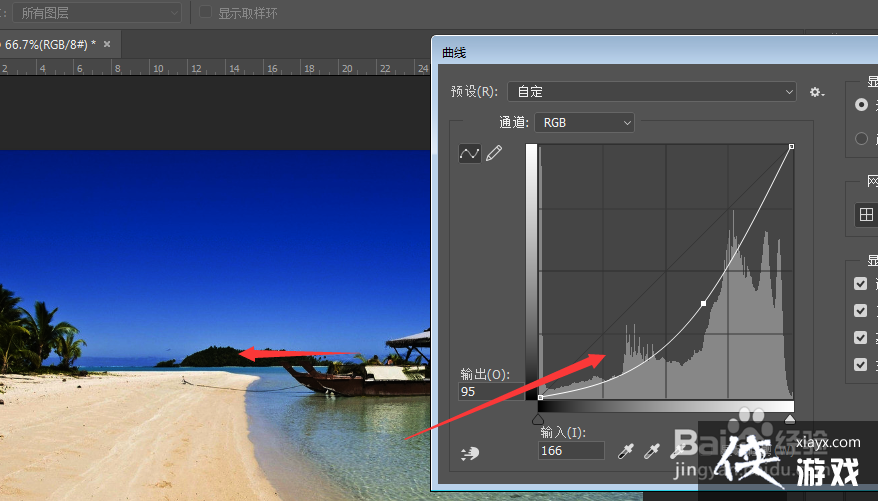878x501 pixels.
Task: Click the 输入 input value field
Action: (x=571, y=451)
